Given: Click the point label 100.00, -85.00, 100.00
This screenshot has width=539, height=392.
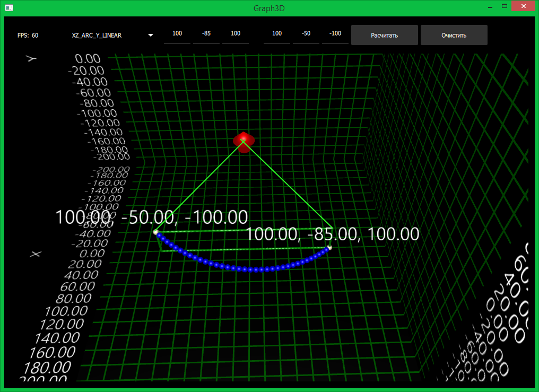Looking at the screenshot, I should [x=333, y=234].
